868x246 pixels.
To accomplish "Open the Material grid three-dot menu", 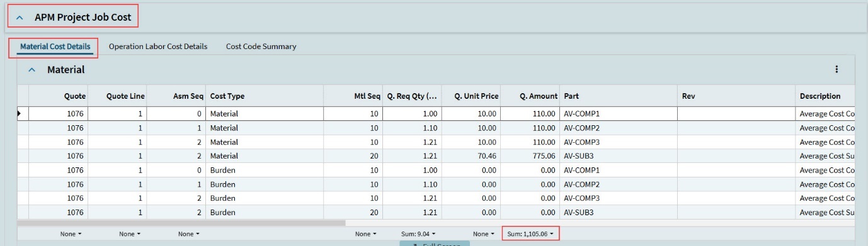I will tap(837, 70).
